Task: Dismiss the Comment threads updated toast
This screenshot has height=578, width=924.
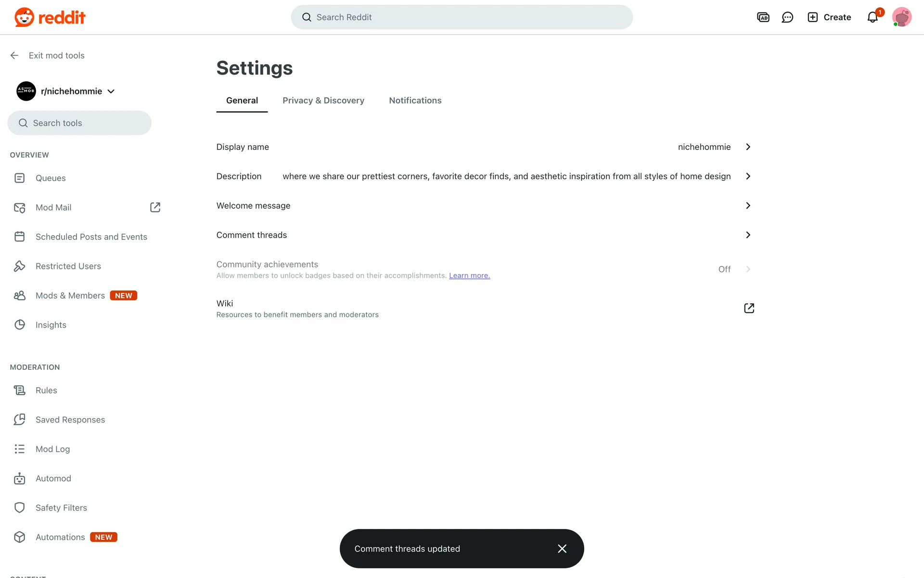Action: [x=562, y=549]
